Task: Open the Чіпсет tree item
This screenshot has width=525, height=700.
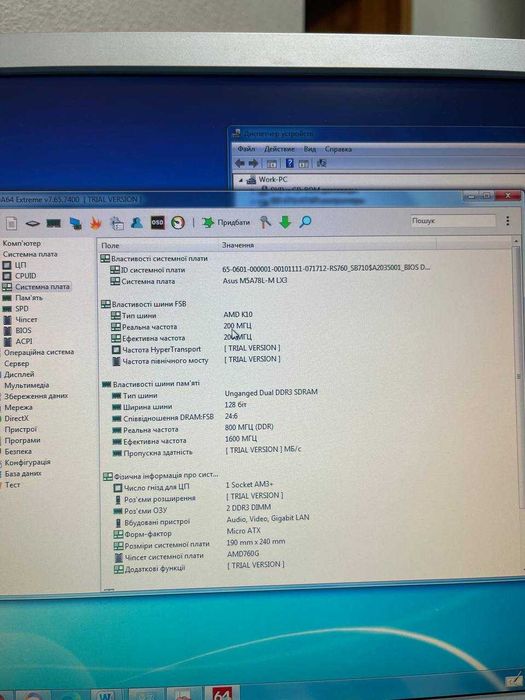Action: tap(26, 320)
